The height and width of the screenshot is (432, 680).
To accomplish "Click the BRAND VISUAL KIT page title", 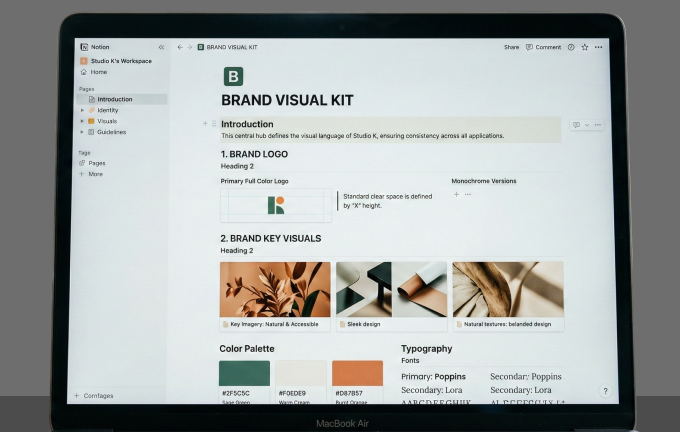I will pyautogui.click(x=287, y=100).
